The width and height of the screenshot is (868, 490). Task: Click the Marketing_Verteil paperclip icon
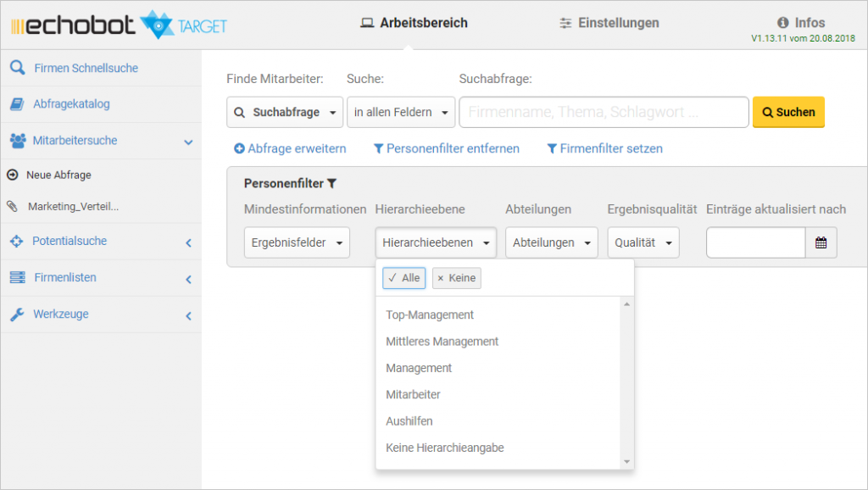click(12, 206)
